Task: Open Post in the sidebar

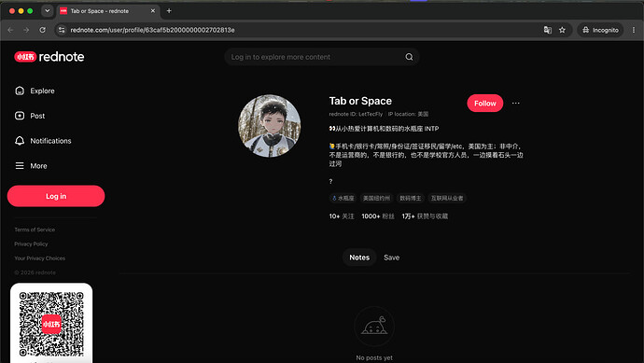Action: [30, 116]
